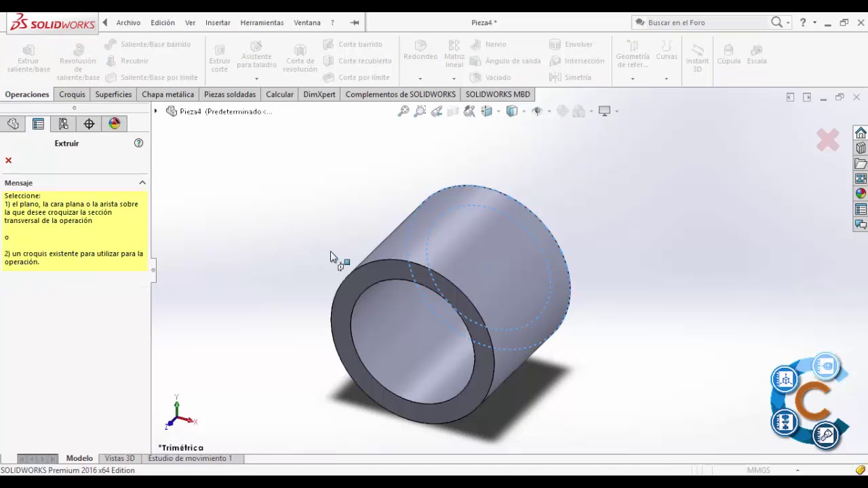Open Asistente para taladro dropdown arrow
The width and height of the screenshot is (868, 488).
[256, 78]
